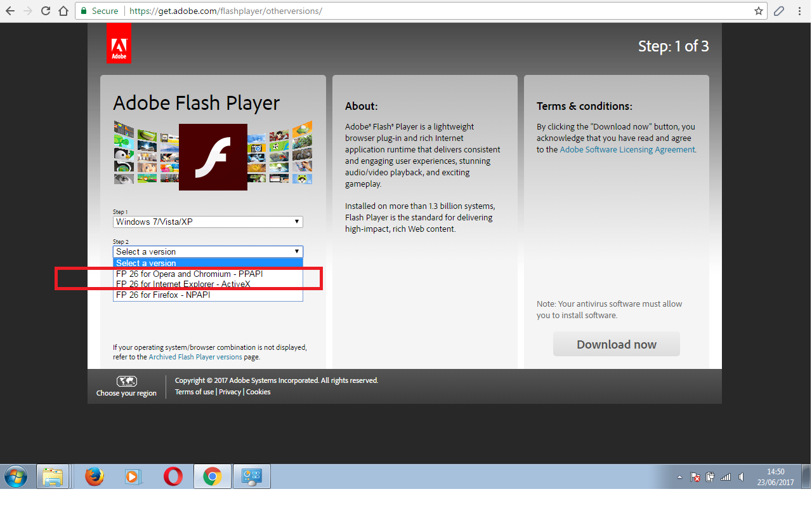The width and height of the screenshot is (812, 508).
Task: Reload the page with the refresh icon
Action: click(x=46, y=11)
